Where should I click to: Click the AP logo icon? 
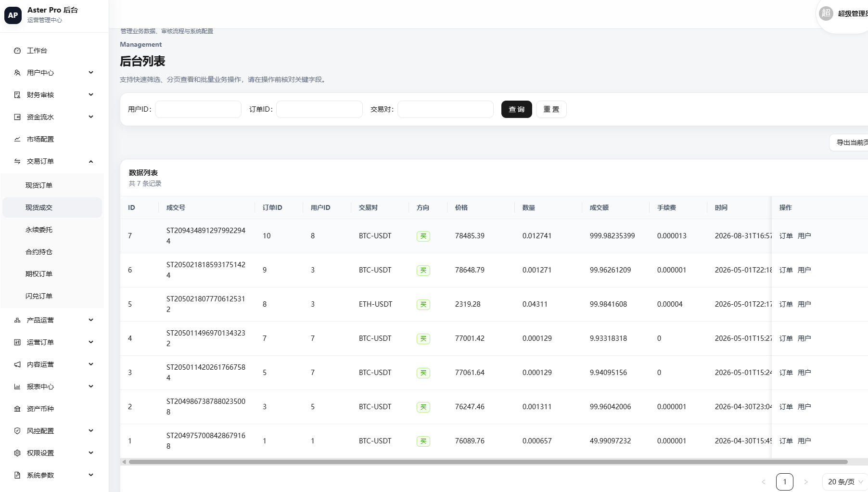pyautogui.click(x=13, y=15)
